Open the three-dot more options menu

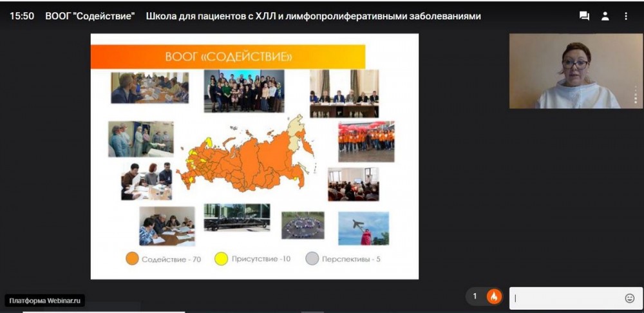pos(626,16)
